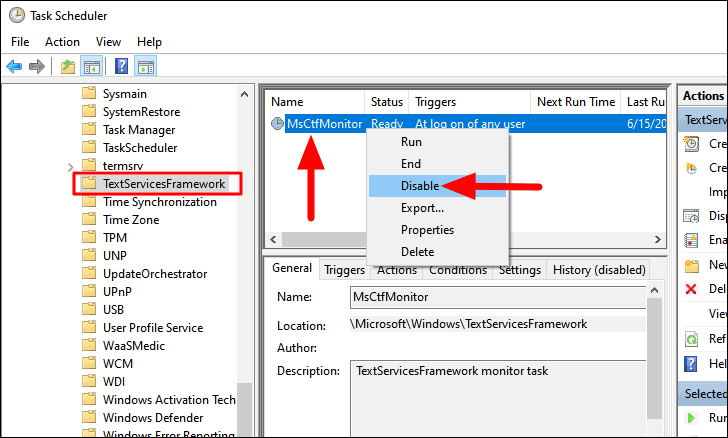This screenshot has width=728, height=438.
Task: Select the Windows Defender folder in tree
Action: tap(153, 418)
